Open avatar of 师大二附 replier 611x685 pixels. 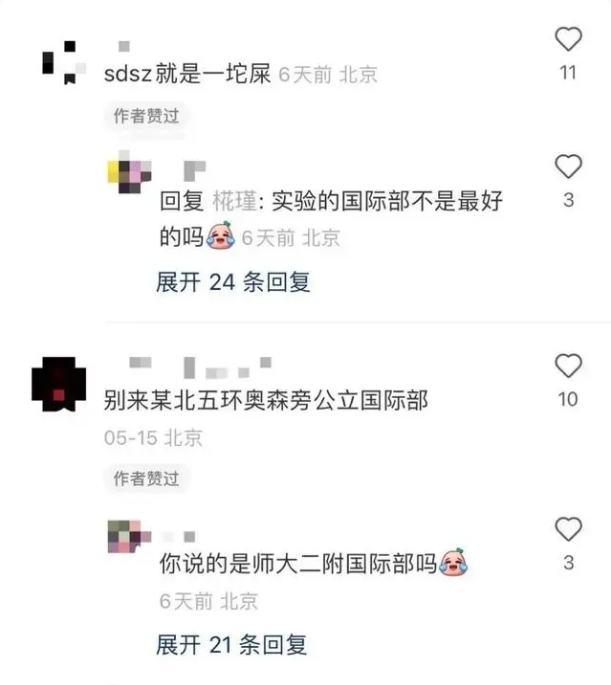coord(129,536)
